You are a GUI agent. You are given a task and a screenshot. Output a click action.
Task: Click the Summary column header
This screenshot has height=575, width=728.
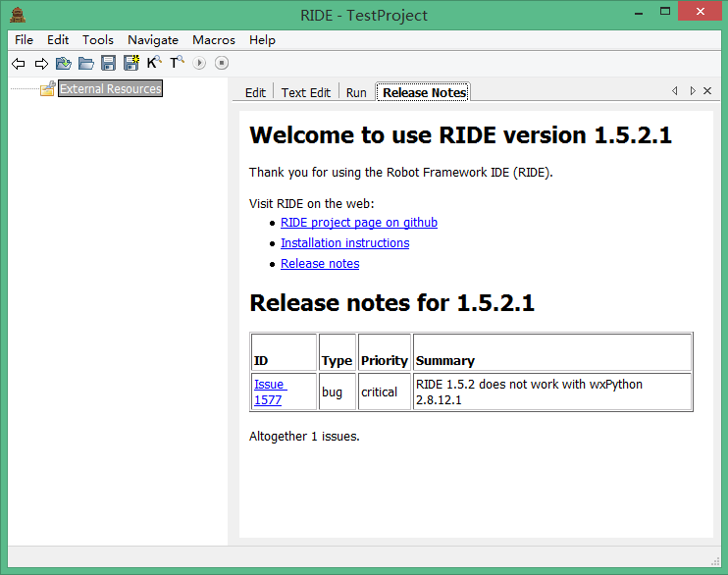(x=552, y=352)
